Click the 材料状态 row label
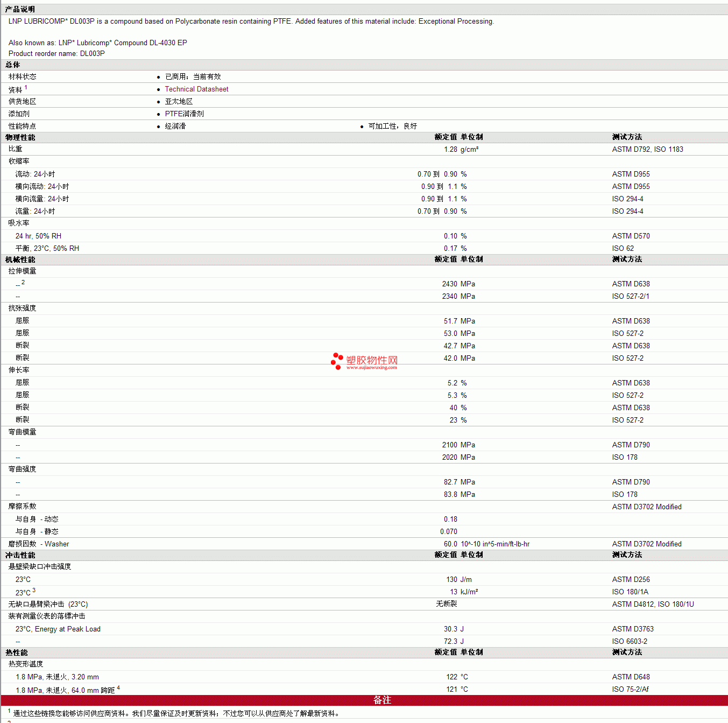The width and height of the screenshot is (728, 723). tap(22, 77)
